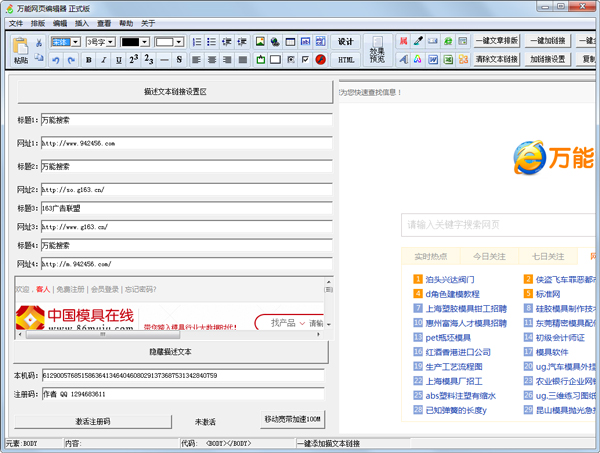Viewport: 600px width, 453px height.
Task: Center align text
Action: point(212,60)
